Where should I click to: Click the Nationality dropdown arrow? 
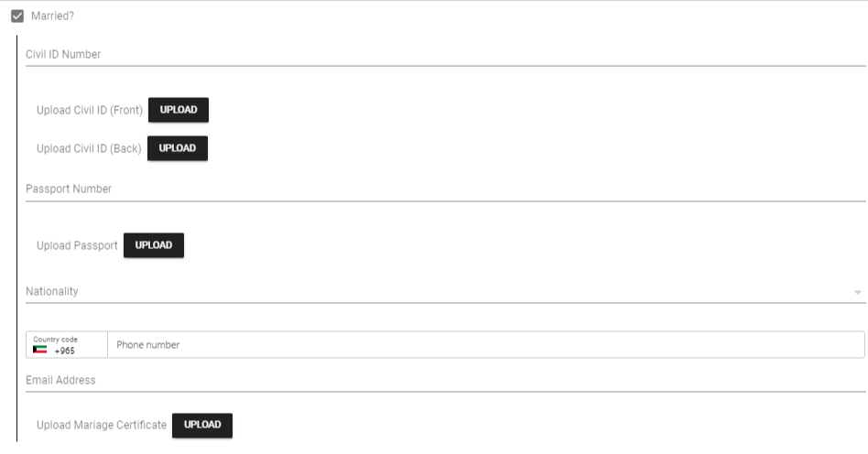coord(857,292)
